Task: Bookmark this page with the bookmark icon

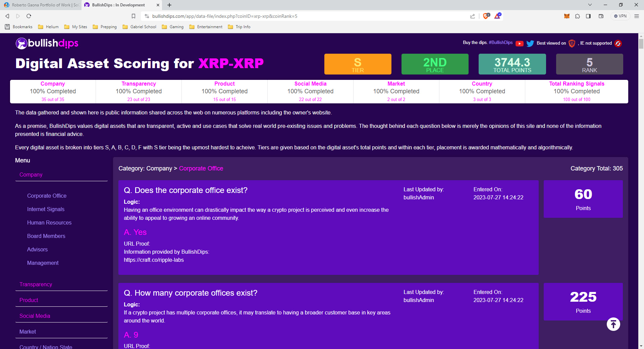Action: [133, 16]
